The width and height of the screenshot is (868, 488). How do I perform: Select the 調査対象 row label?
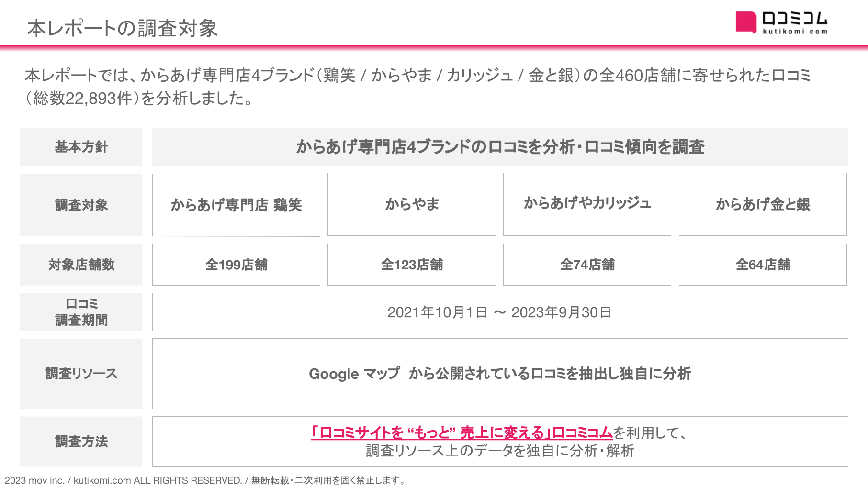pyautogui.click(x=81, y=205)
